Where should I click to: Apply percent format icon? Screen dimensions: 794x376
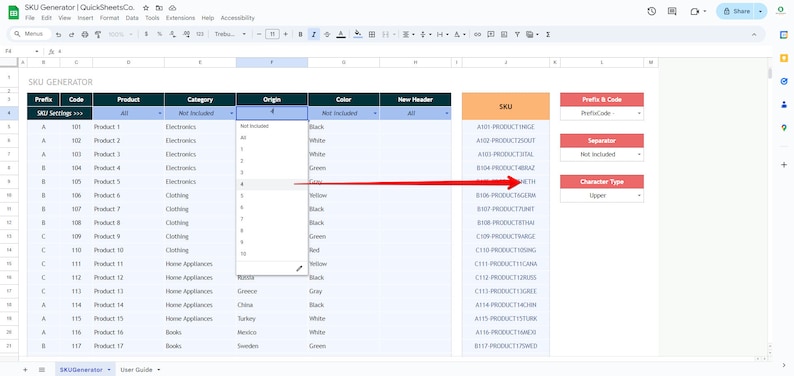tap(160, 34)
